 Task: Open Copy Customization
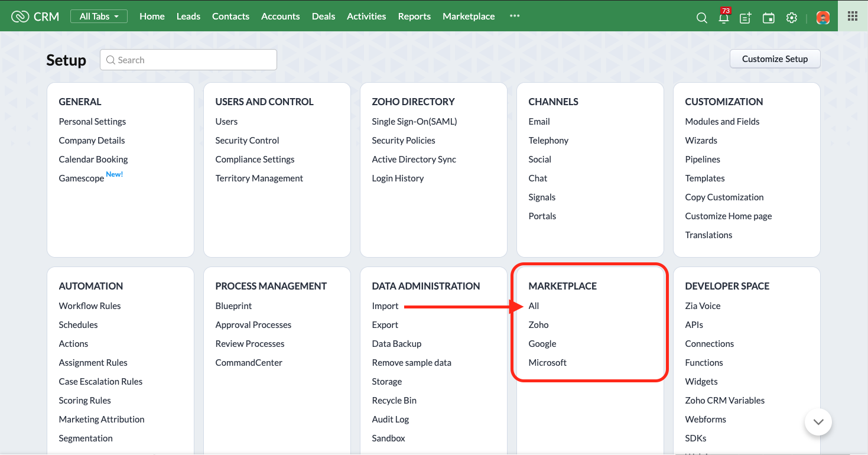(x=724, y=197)
